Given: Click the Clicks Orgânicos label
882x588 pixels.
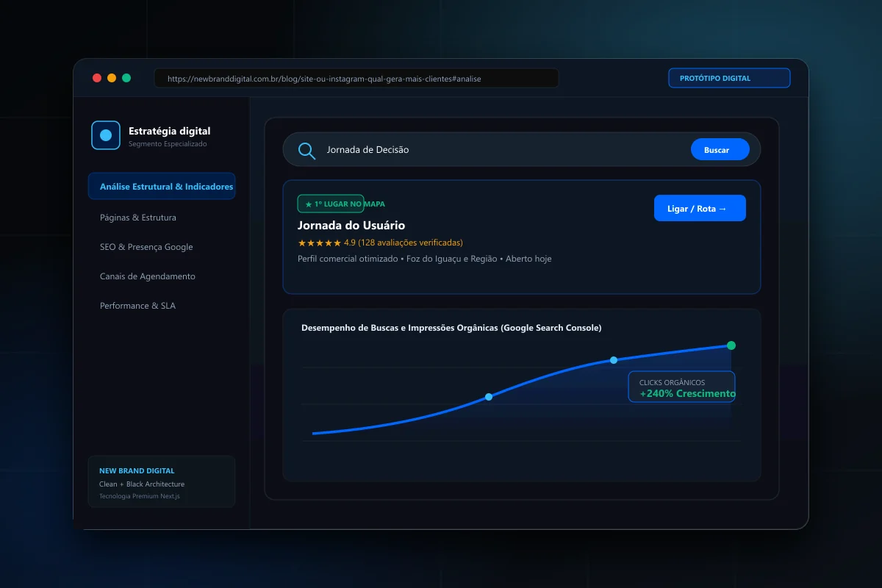Looking at the screenshot, I should coord(672,382).
